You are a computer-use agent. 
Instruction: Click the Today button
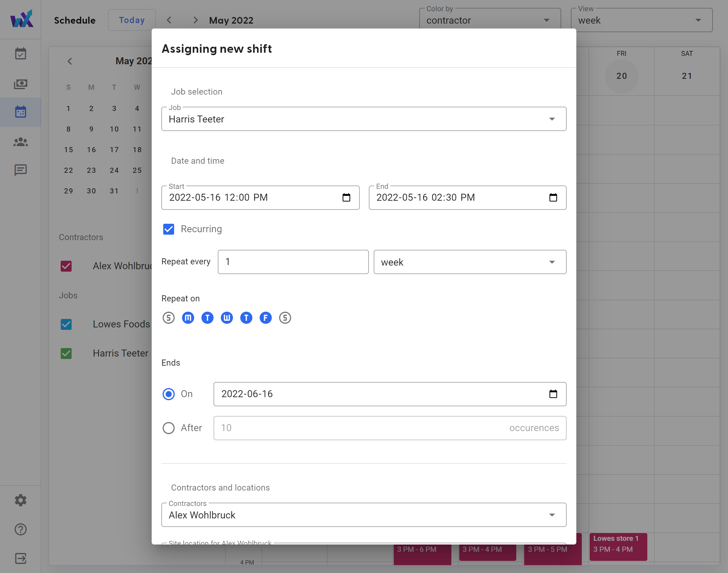pos(132,20)
